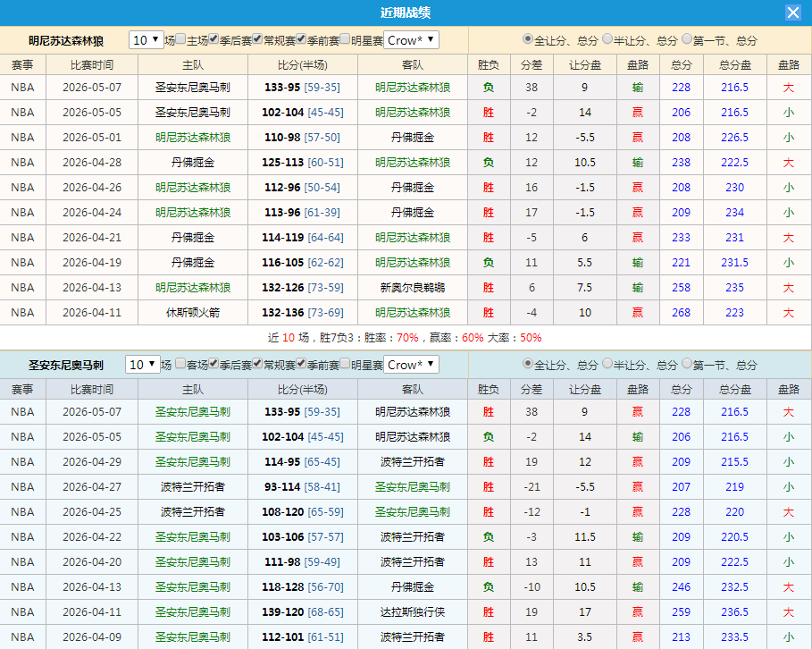Click score 108-120 [65-59]
Image resolution: width=812 pixels, height=649 pixels.
(303, 511)
